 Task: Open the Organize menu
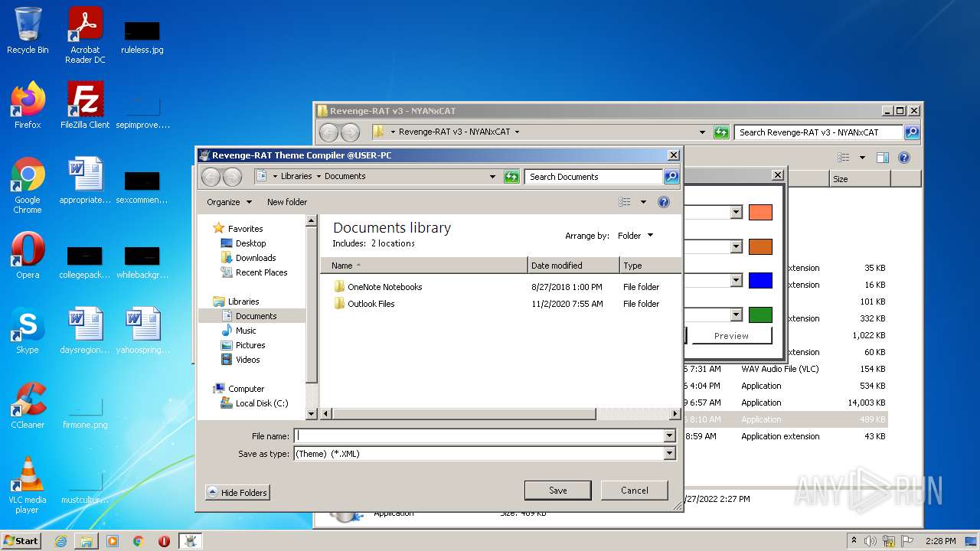click(229, 202)
